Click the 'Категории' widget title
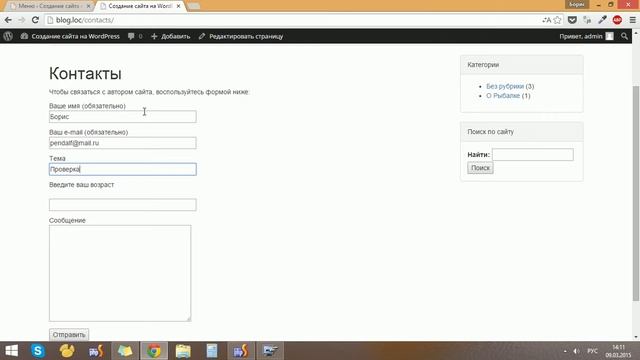This screenshot has height=360, width=640. pos(483,65)
